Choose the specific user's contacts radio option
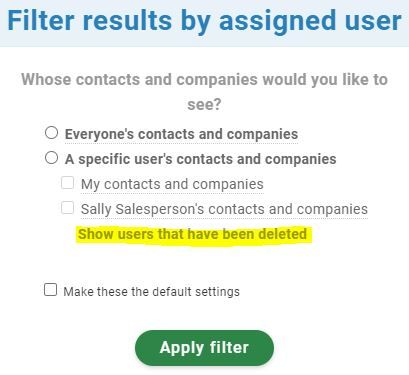The image size is (409, 375). point(51,157)
